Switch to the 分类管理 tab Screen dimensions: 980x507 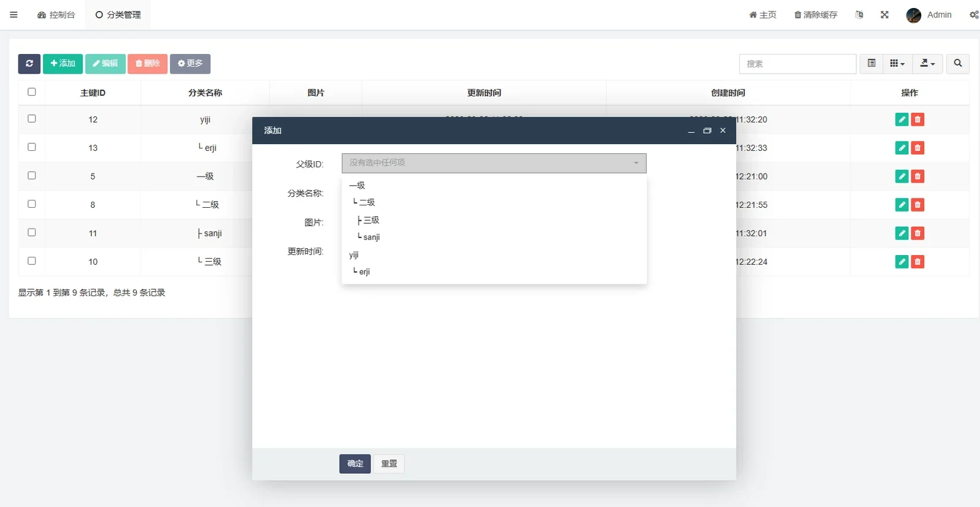pyautogui.click(x=118, y=15)
